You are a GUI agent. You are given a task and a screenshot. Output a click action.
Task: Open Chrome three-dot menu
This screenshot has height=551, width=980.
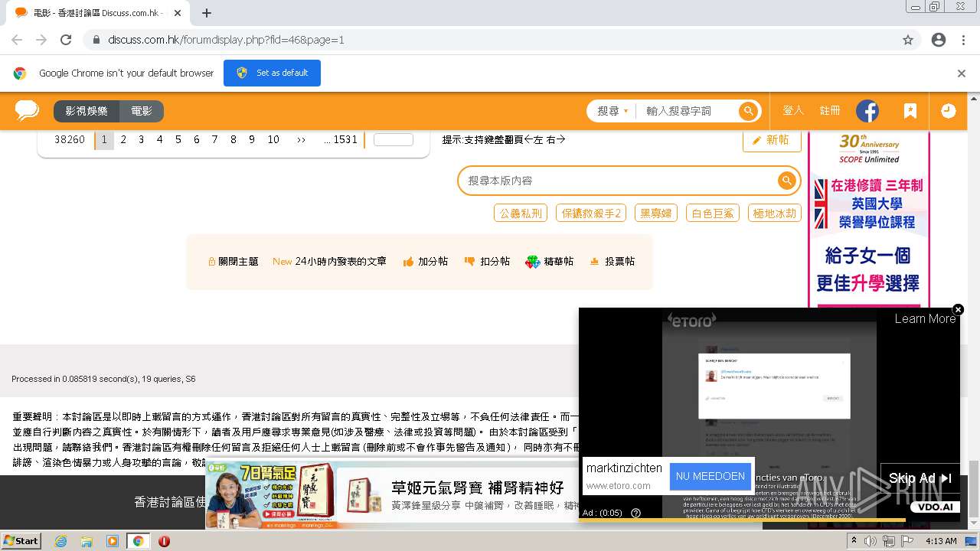pyautogui.click(x=963, y=40)
